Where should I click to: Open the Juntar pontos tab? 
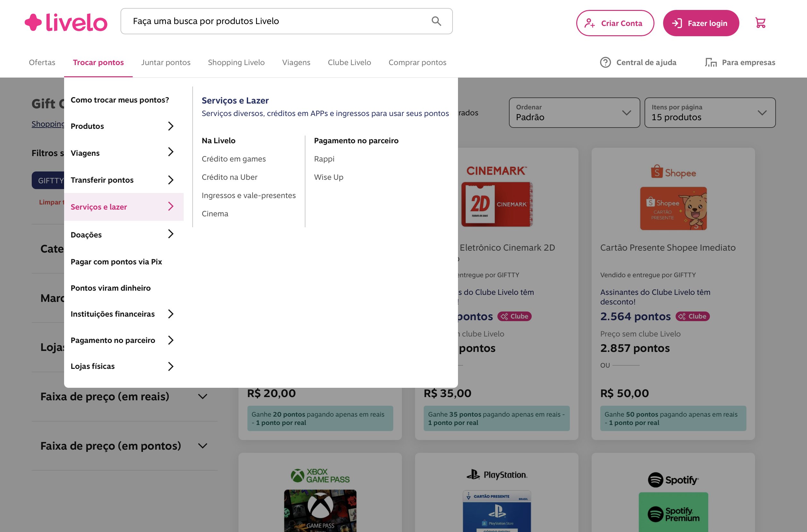tap(166, 62)
